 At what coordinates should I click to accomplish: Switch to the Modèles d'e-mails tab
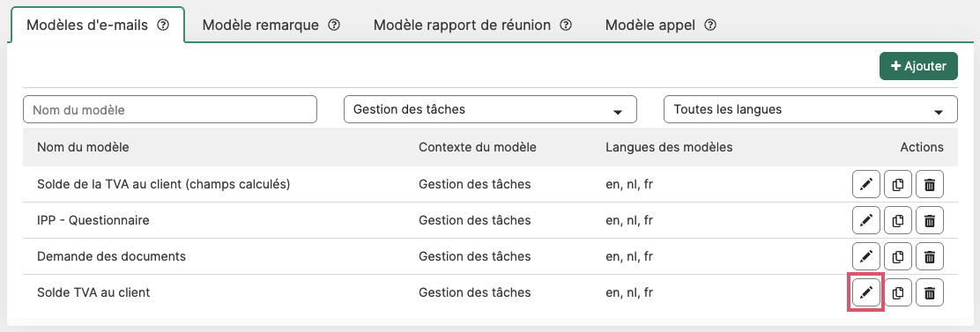[98, 25]
